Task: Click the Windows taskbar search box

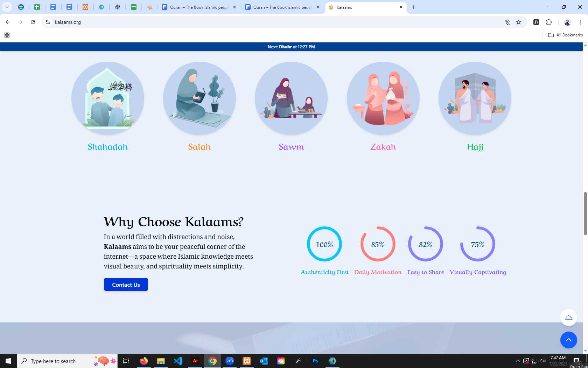Action: click(67, 361)
